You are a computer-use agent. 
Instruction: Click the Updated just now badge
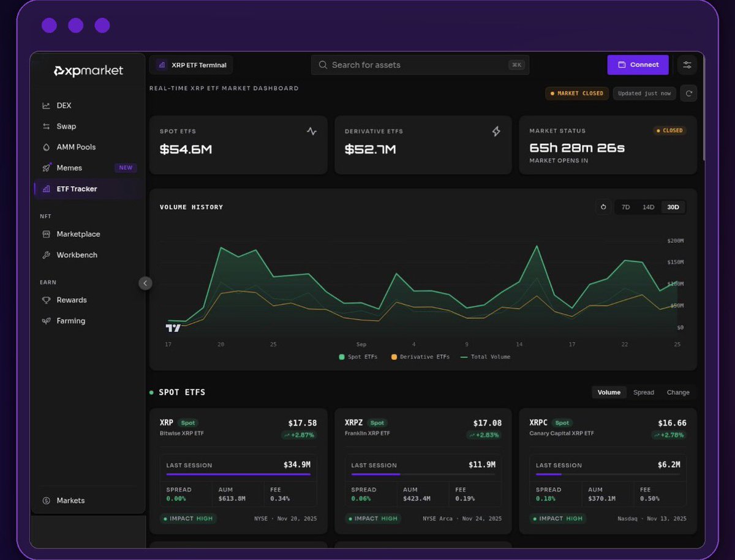[644, 94]
